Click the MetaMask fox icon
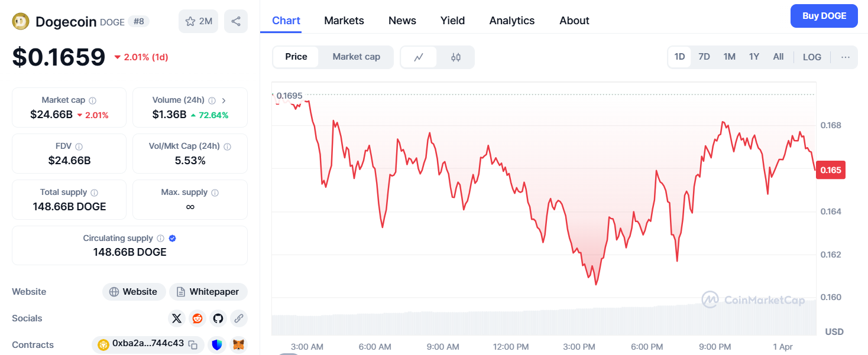 coord(238,344)
